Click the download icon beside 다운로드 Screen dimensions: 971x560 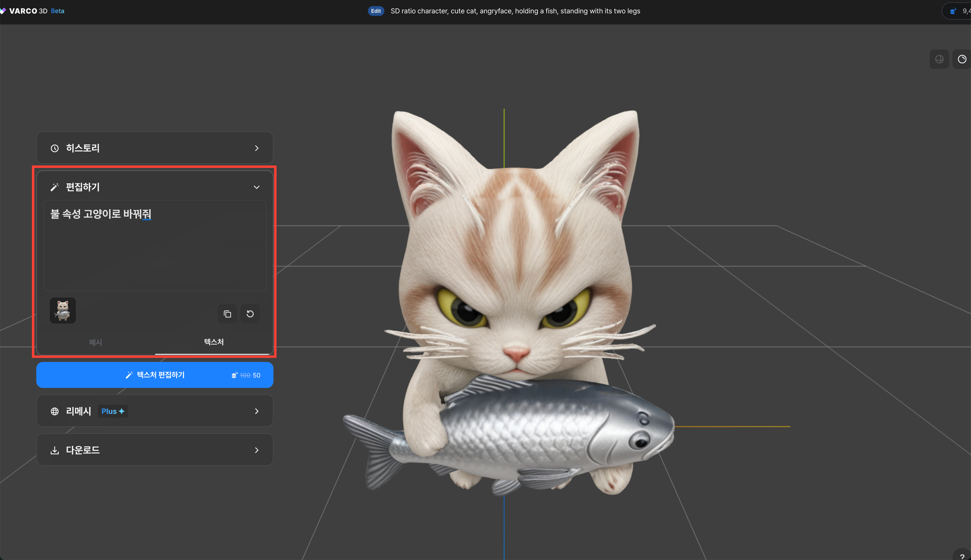(x=55, y=450)
